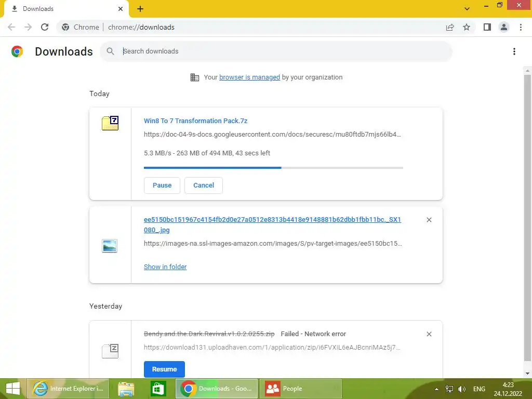This screenshot has width=532, height=399.
Task: Open the Win8 To 7 Transformation Pack.7z link
Action: click(195, 121)
